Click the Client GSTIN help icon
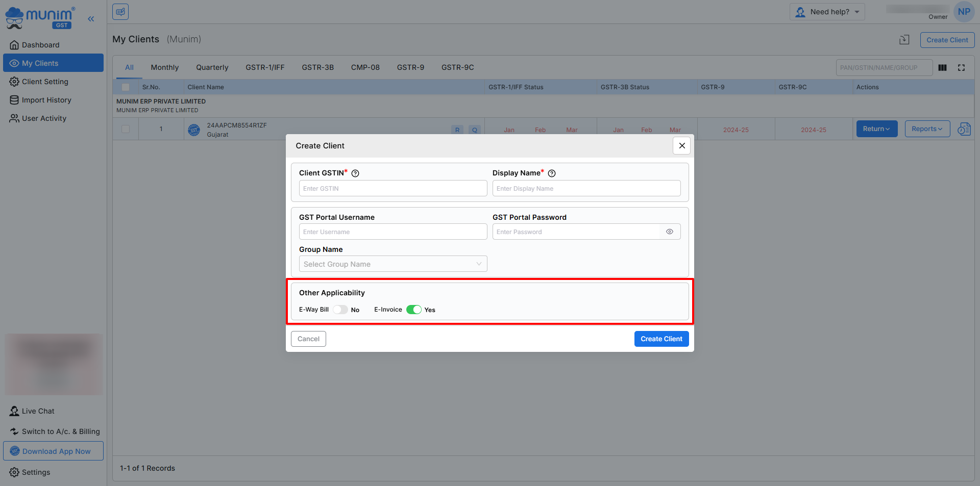Image resolution: width=980 pixels, height=486 pixels. coord(355,173)
